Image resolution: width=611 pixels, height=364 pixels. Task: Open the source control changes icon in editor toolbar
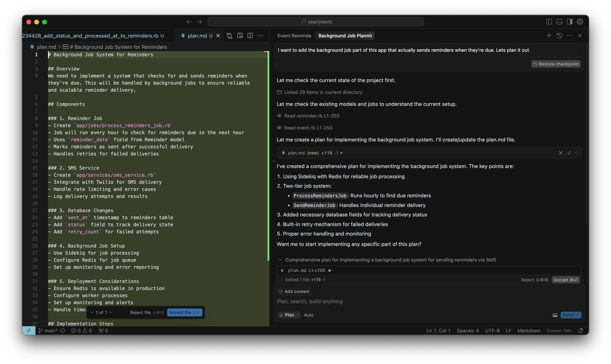pos(230,36)
